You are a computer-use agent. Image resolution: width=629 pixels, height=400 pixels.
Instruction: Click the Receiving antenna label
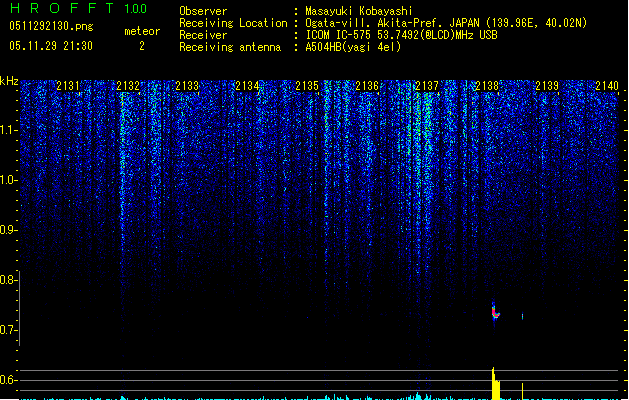pos(230,47)
